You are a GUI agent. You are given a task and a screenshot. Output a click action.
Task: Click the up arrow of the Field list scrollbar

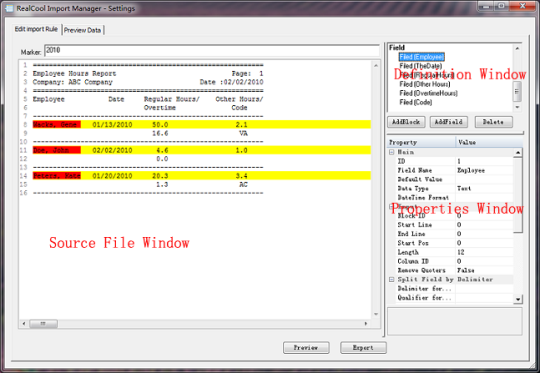tap(517, 49)
